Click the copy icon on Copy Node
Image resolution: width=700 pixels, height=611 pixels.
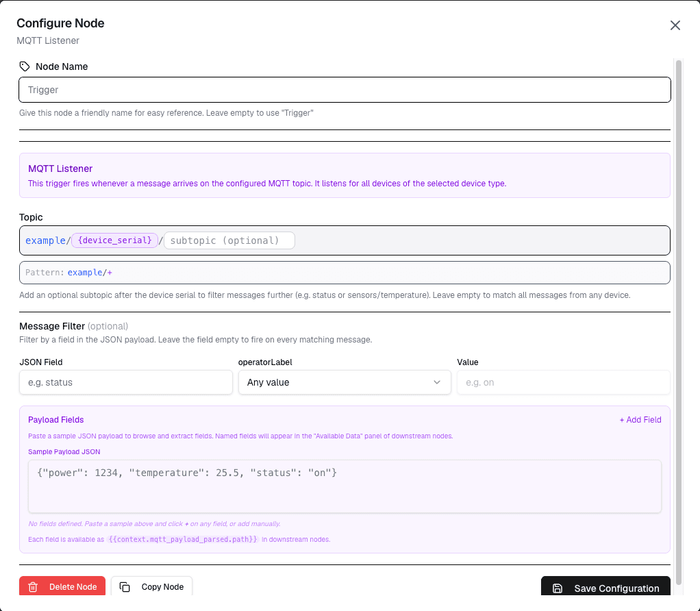pos(125,587)
